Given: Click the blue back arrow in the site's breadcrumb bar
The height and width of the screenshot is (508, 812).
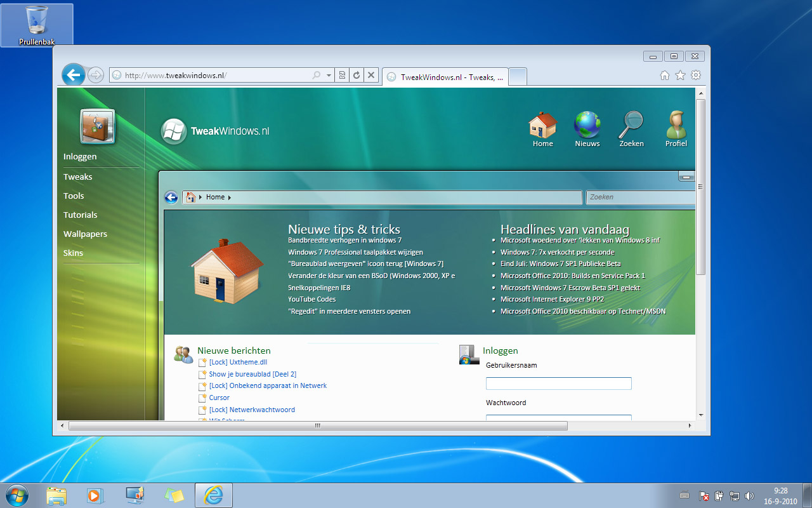Looking at the screenshot, I should click(x=171, y=197).
